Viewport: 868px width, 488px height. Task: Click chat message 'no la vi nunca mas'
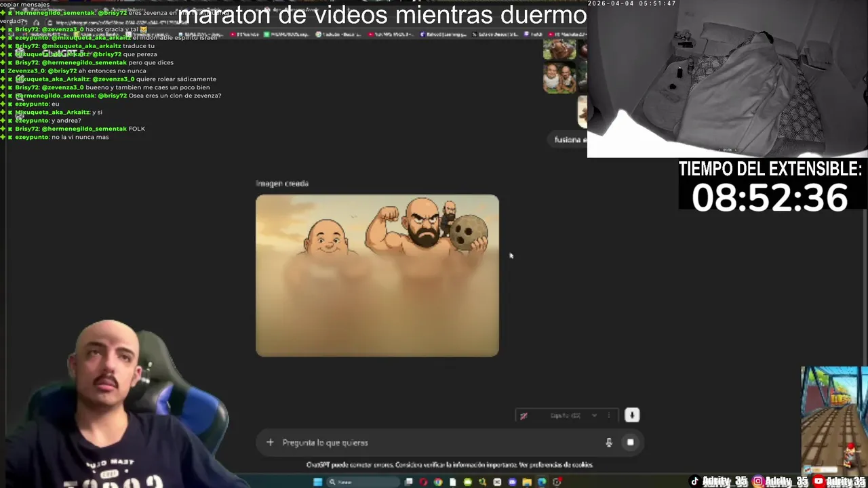click(x=80, y=137)
